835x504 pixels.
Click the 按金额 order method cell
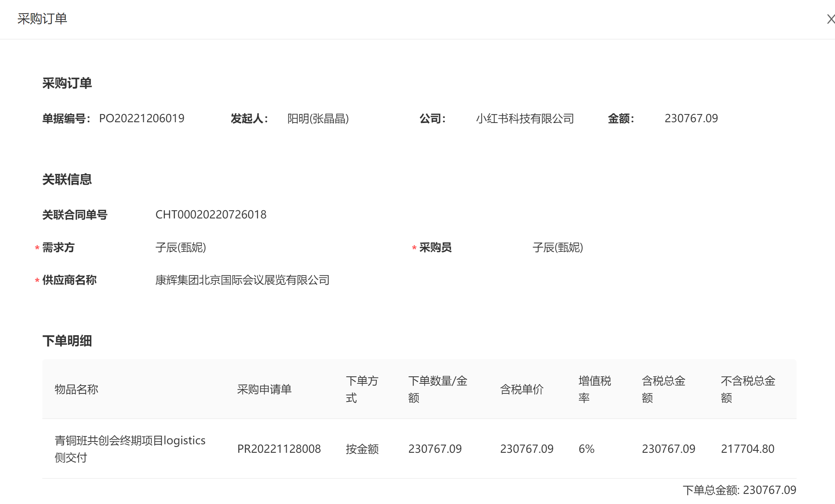(x=362, y=449)
